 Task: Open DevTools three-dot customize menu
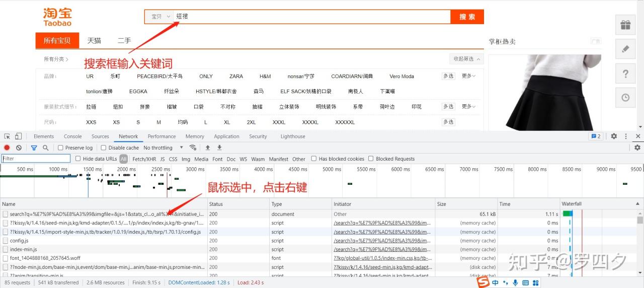626,136
